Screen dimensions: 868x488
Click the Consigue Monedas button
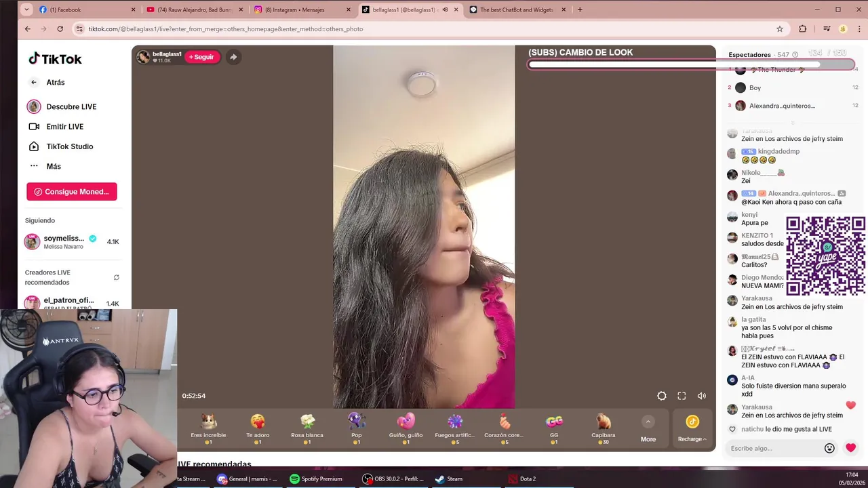[72, 192]
